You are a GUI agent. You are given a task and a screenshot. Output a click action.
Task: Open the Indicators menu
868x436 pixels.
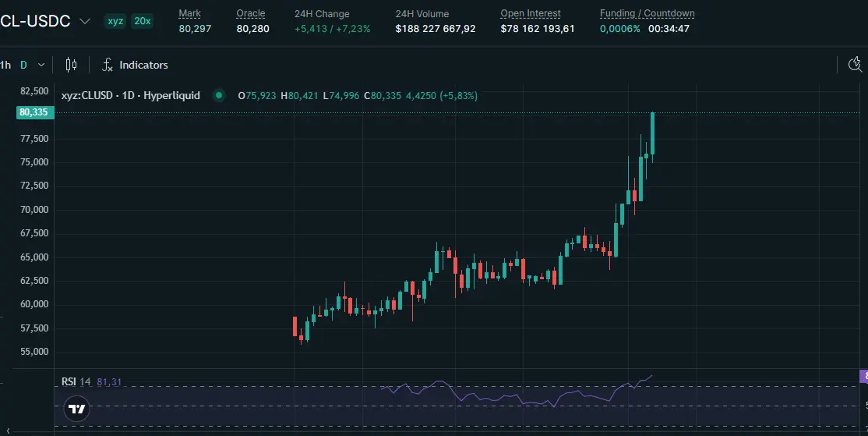(135, 65)
